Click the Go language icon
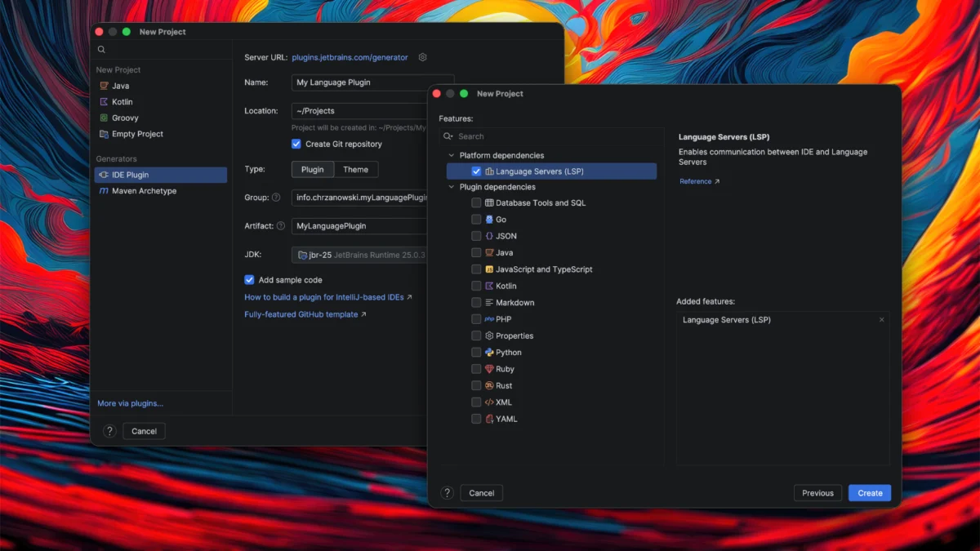This screenshot has width=980, height=551. 489,220
